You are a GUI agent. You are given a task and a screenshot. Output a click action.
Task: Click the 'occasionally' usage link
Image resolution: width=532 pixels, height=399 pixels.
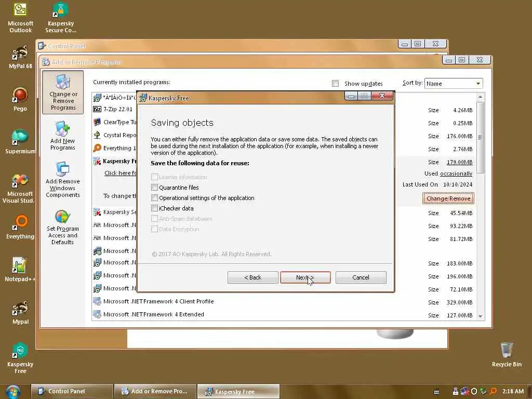(456, 174)
